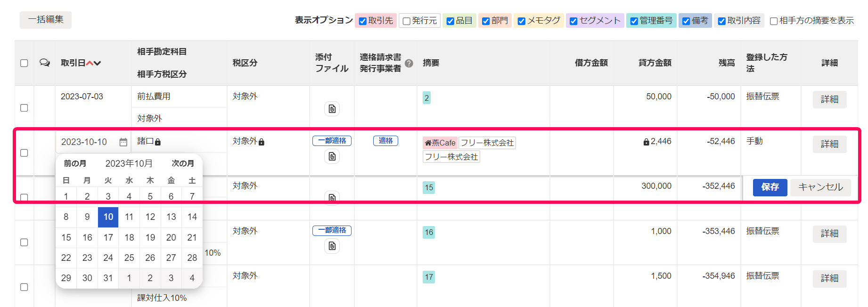Toggle the 部門 display option
The width and height of the screenshot is (868, 307).
click(x=486, y=21)
